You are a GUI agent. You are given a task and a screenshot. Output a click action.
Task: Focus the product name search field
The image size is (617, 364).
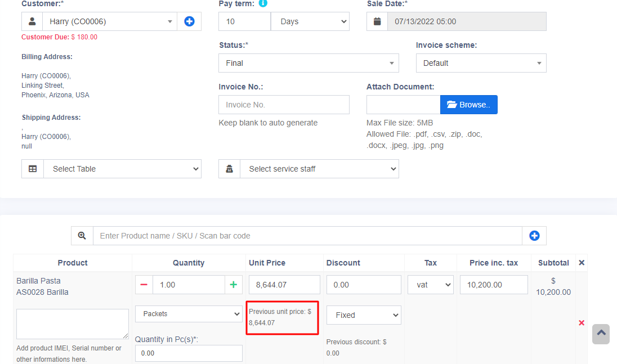(x=307, y=236)
